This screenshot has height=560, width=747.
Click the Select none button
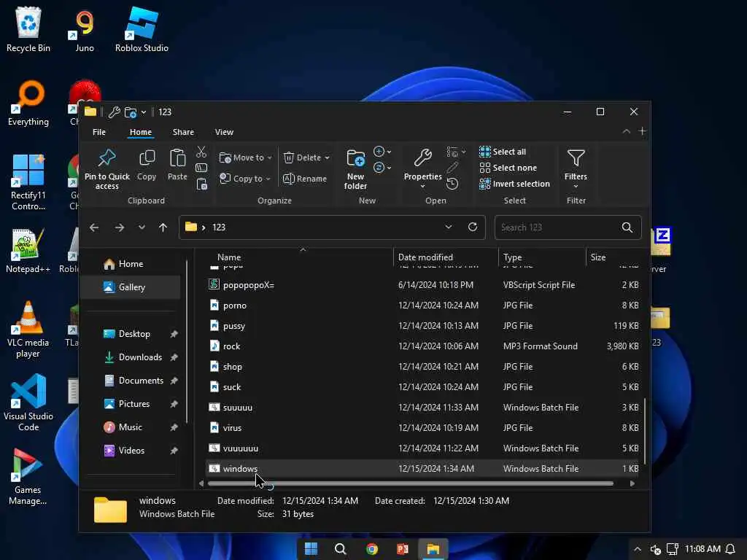pos(508,168)
